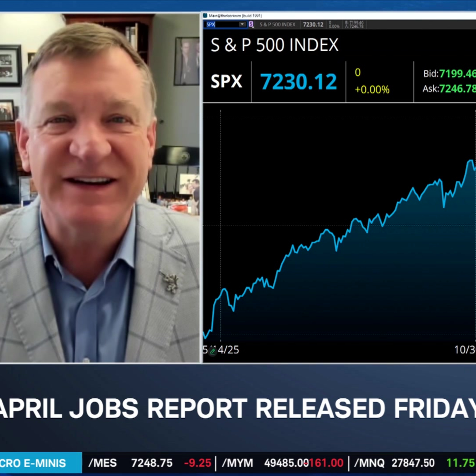Click the thinkorswim app icon in title bar

coord(205,16)
